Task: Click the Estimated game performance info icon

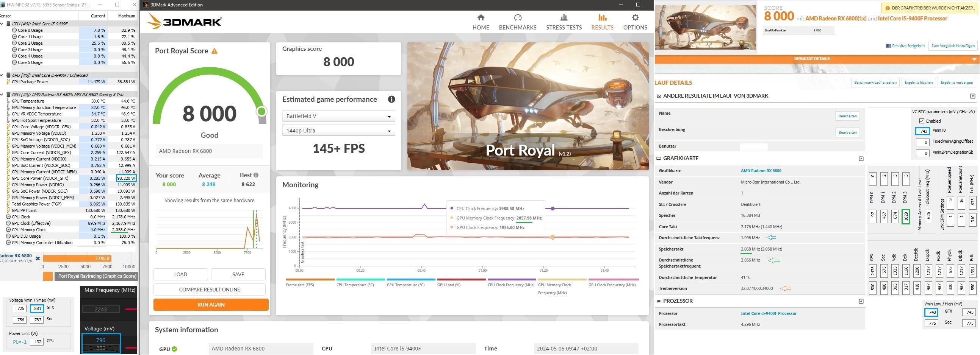Action: 391,99
